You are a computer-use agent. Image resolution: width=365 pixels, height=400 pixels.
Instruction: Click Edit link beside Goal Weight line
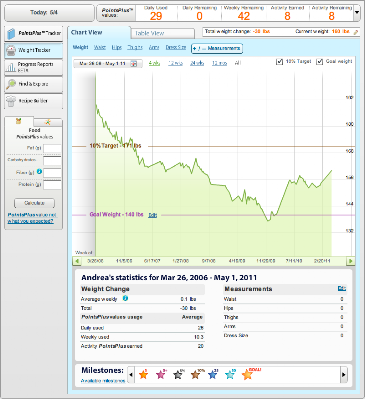(153, 215)
